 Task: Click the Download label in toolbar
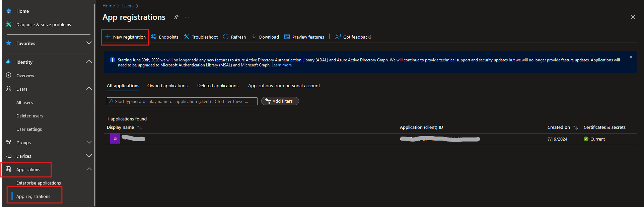pos(269,37)
